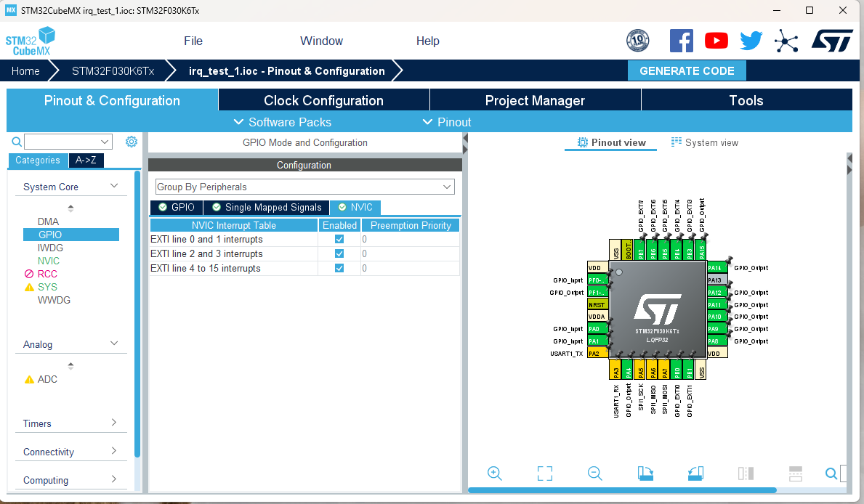Switch to Pinout view
The image size is (864, 504).
[612, 142]
